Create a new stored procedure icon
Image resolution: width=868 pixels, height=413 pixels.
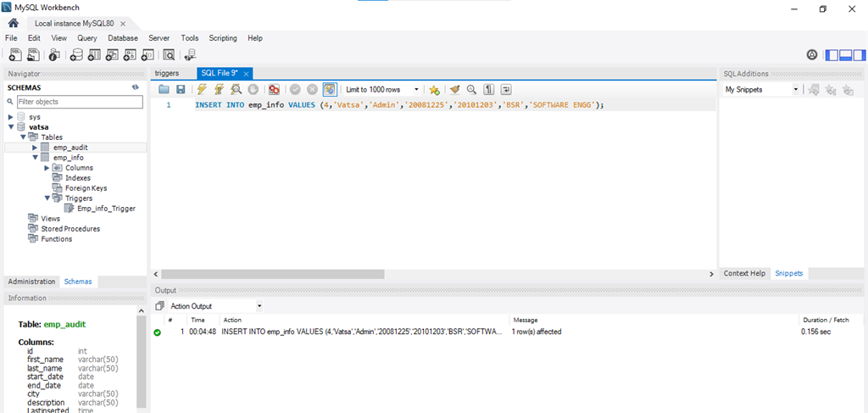click(130, 54)
